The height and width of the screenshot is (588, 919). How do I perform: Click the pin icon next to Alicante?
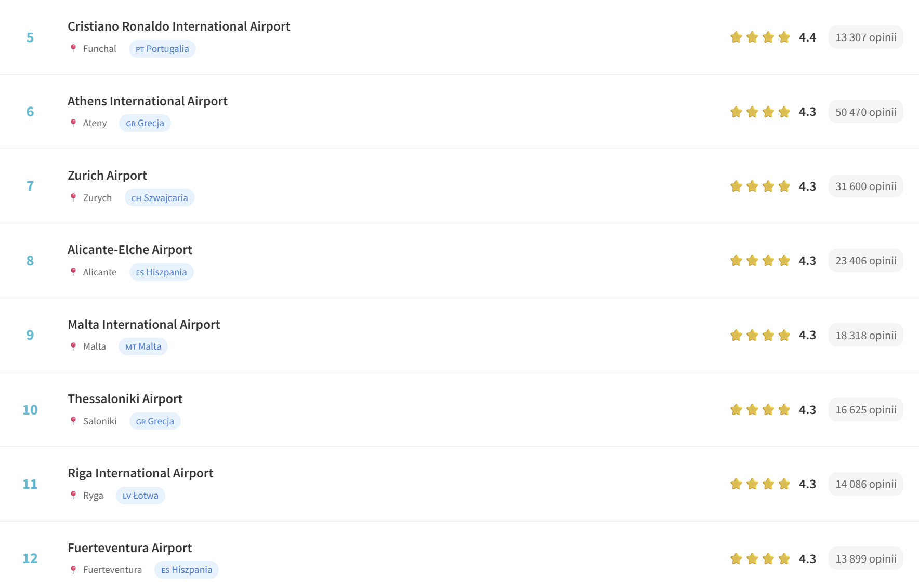73,272
